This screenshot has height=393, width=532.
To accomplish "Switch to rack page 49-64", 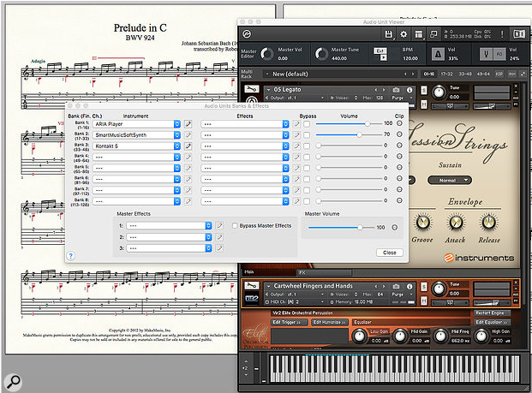I will [x=483, y=74].
